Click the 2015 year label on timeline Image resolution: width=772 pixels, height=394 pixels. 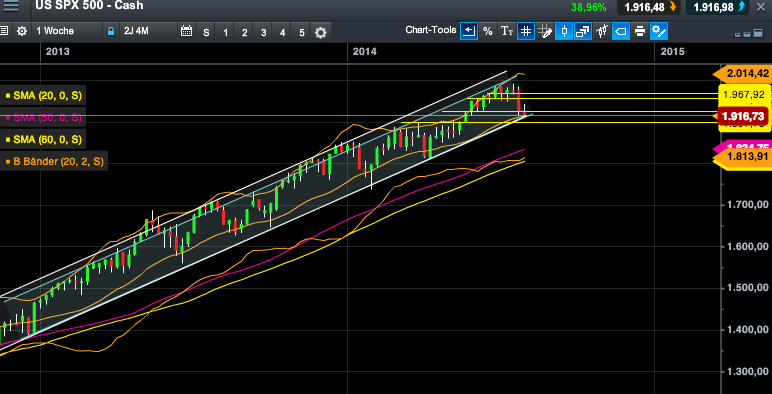(672, 51)
